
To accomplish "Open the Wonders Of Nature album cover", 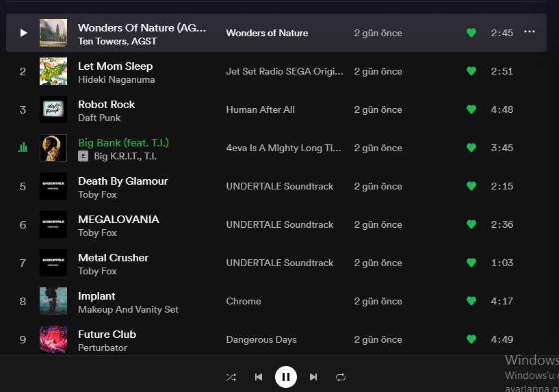I will point(53,33).
